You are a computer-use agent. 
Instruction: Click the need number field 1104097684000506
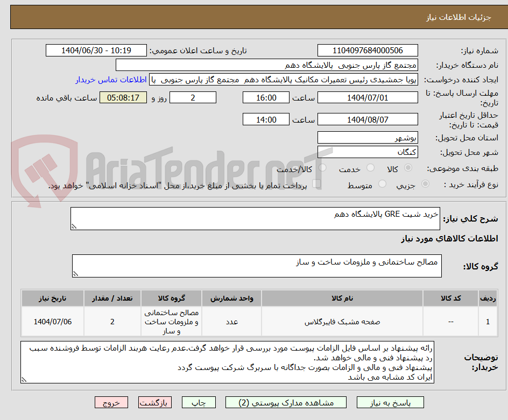[x=368, y=49]
